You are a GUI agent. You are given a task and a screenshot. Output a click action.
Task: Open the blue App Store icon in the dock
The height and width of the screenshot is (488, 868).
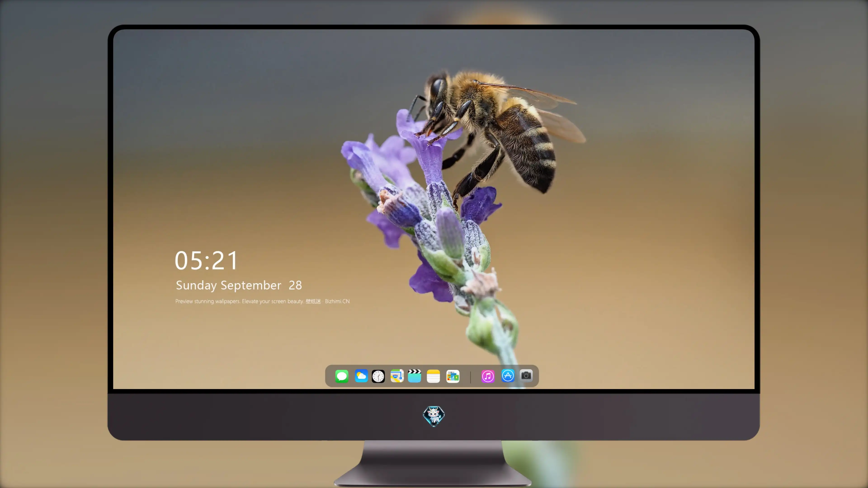click(x=508, y=375)
